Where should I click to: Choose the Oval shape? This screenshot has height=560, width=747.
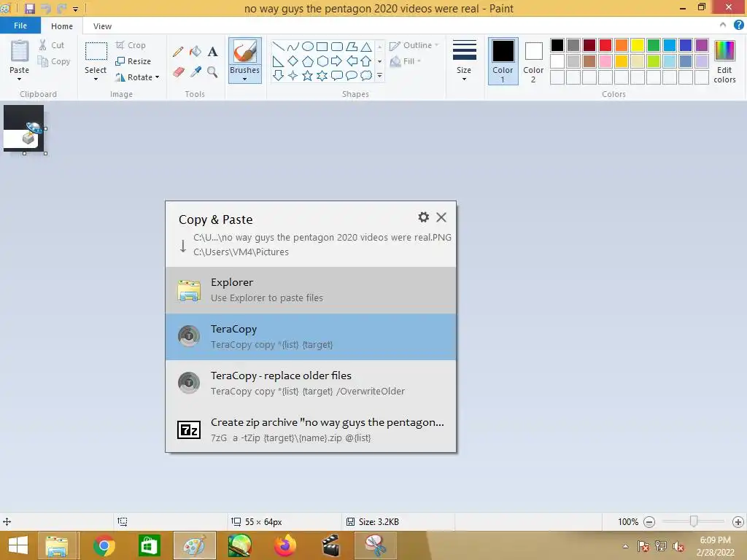308,47
